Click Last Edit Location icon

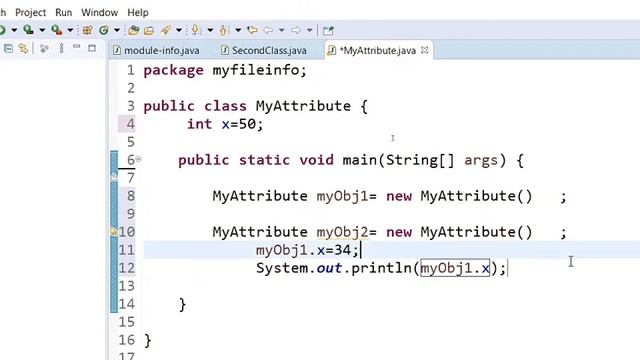point(252,30)
